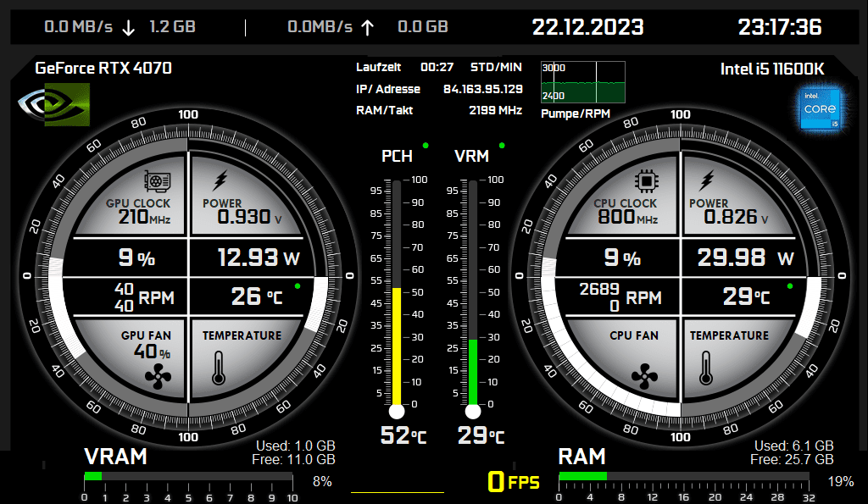
Task: Click the GPU fan blade icon
Action: (158, 377)
